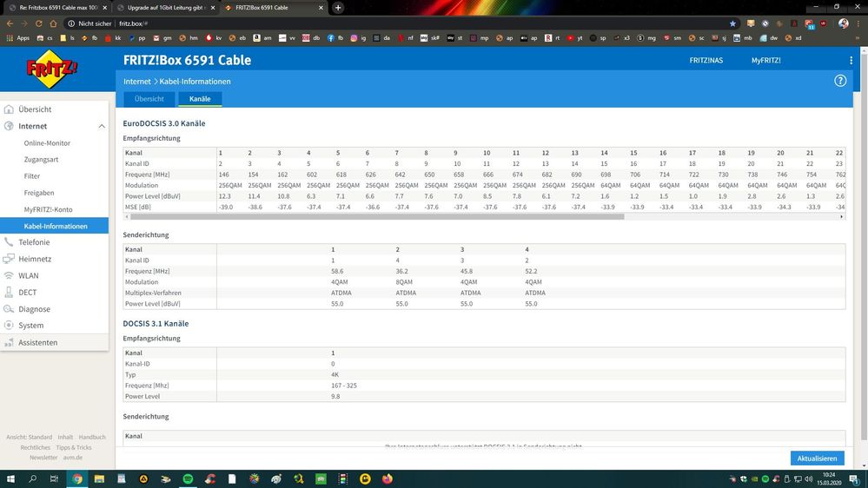Click the Internet breadcrumb link

(x=136, y=82)
